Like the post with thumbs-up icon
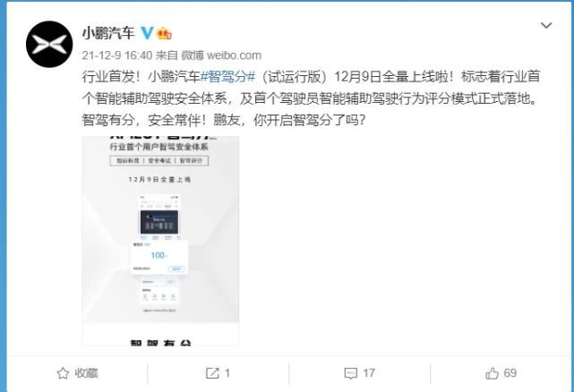This screenshot has width=574, height=392. [492, 373]
